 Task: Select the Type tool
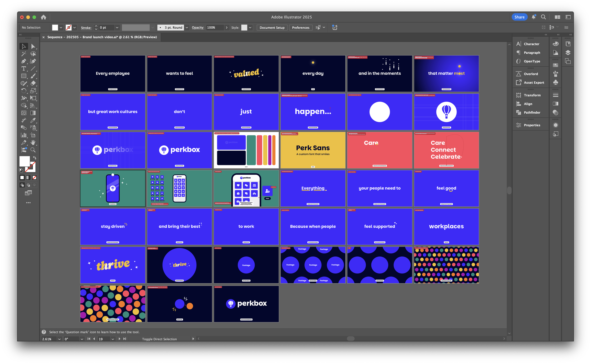tap(24, 69)
